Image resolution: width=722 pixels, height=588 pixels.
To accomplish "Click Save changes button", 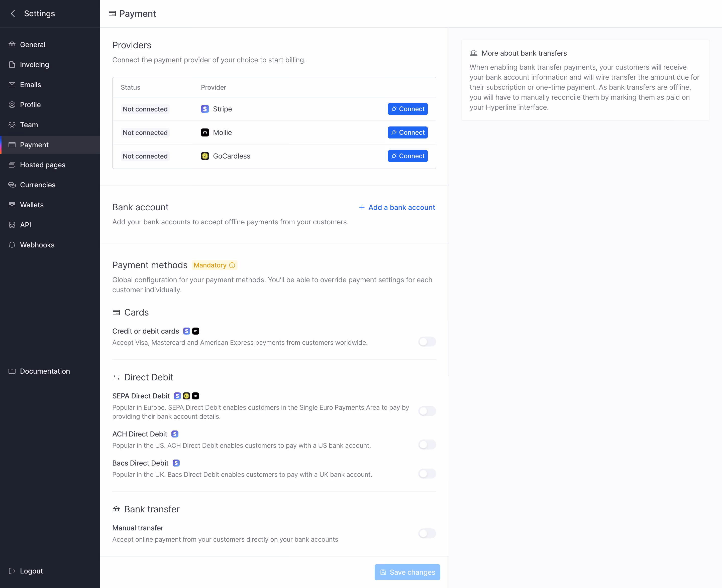I will [407, 572].
